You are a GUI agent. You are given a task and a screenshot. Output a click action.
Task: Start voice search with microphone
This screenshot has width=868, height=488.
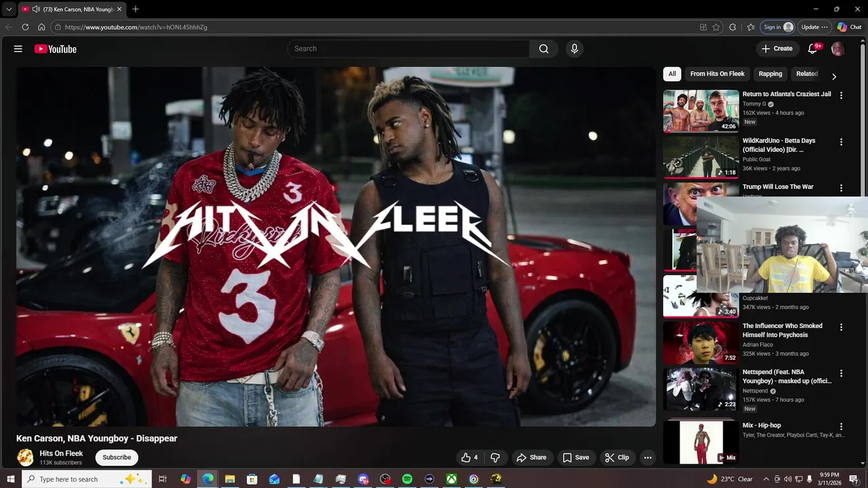(x=574, y=49)
